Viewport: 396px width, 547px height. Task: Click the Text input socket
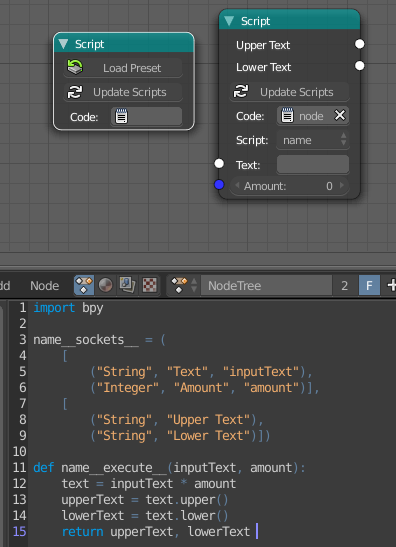pyautogui.click(x=219, y=163)
